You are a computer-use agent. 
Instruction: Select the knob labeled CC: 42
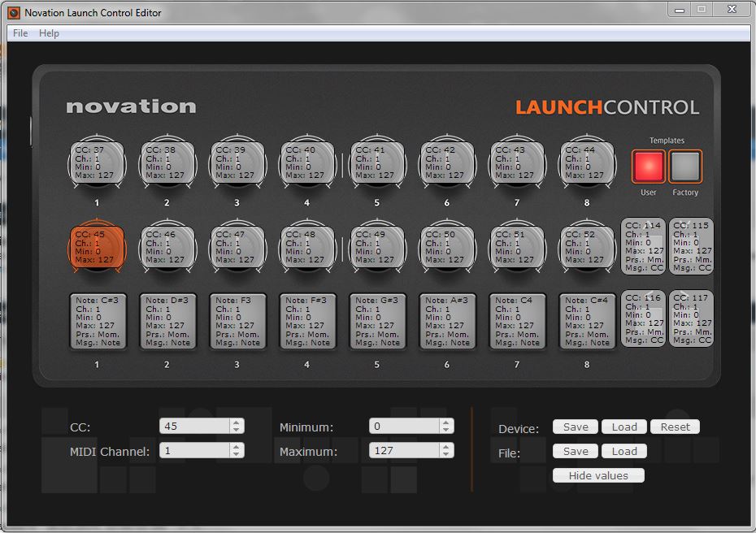coord(447,162)
